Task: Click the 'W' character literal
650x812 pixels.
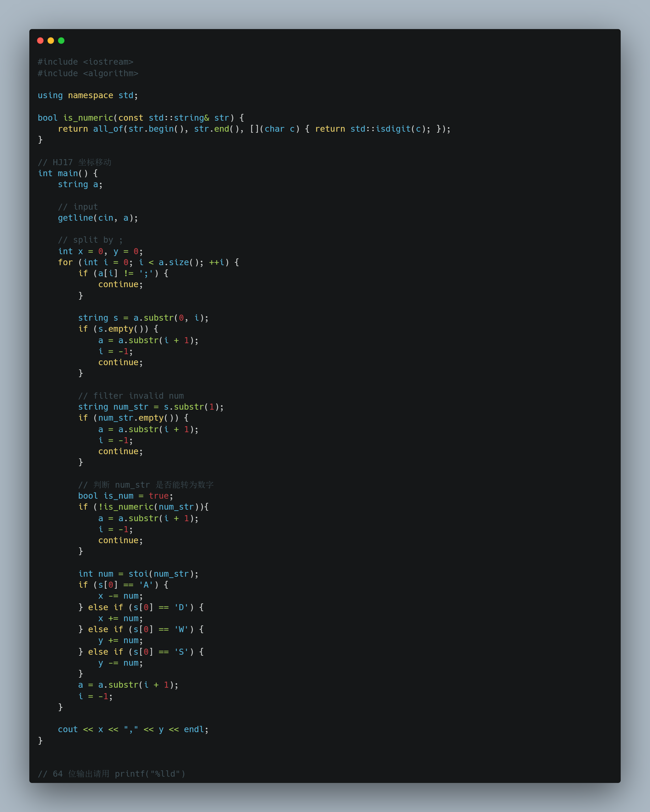Action: point(181,629)
